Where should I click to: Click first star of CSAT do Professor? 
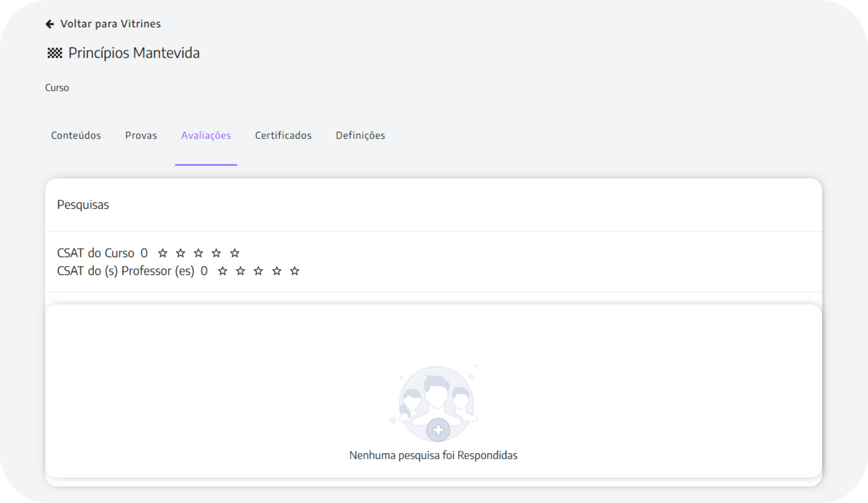click(x=222, y=271)
